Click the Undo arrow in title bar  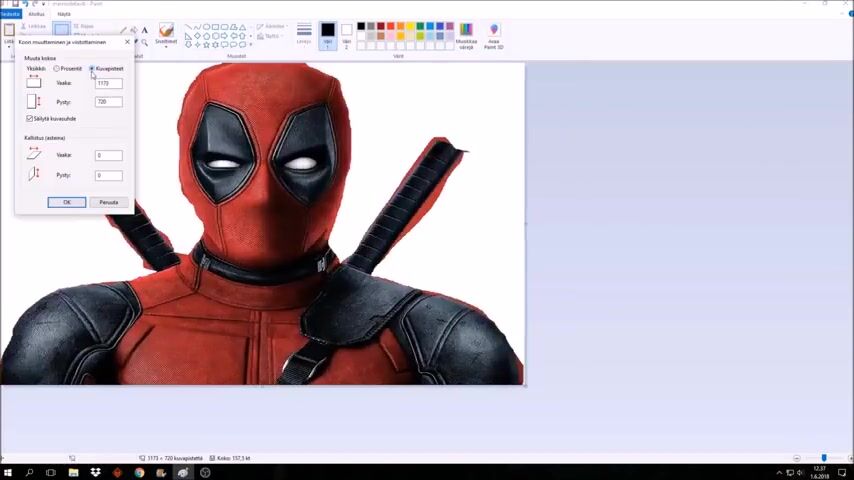click(x=25, y=4)
